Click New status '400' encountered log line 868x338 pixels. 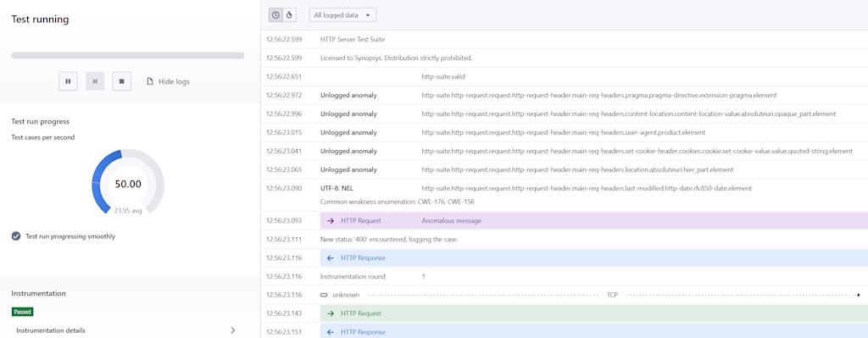tap(389, 239)
